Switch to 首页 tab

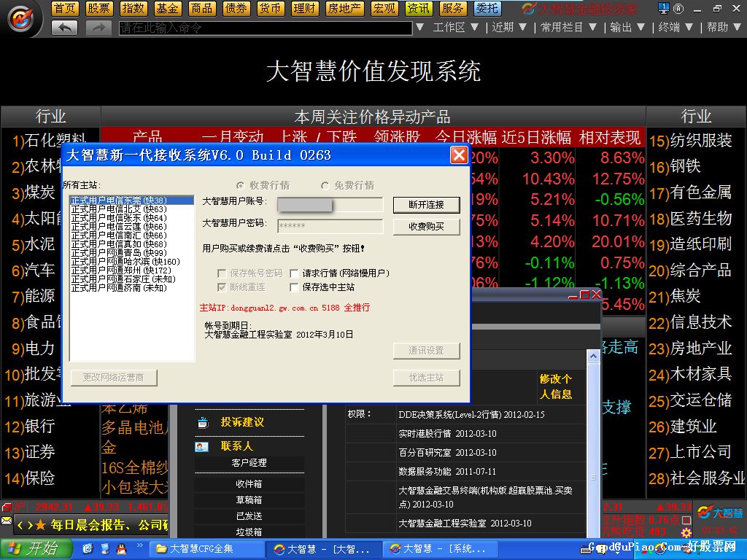coord(64,8)
